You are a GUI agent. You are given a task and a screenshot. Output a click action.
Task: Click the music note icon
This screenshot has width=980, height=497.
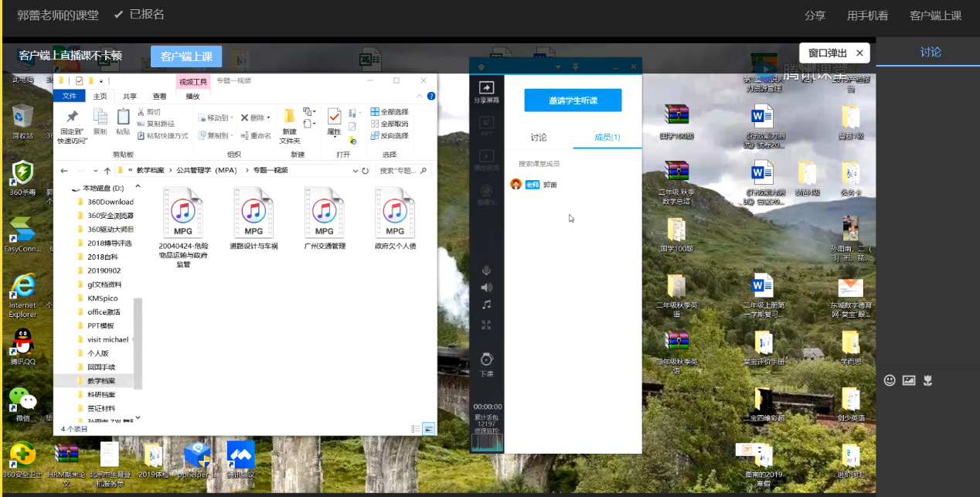point(486,305)
